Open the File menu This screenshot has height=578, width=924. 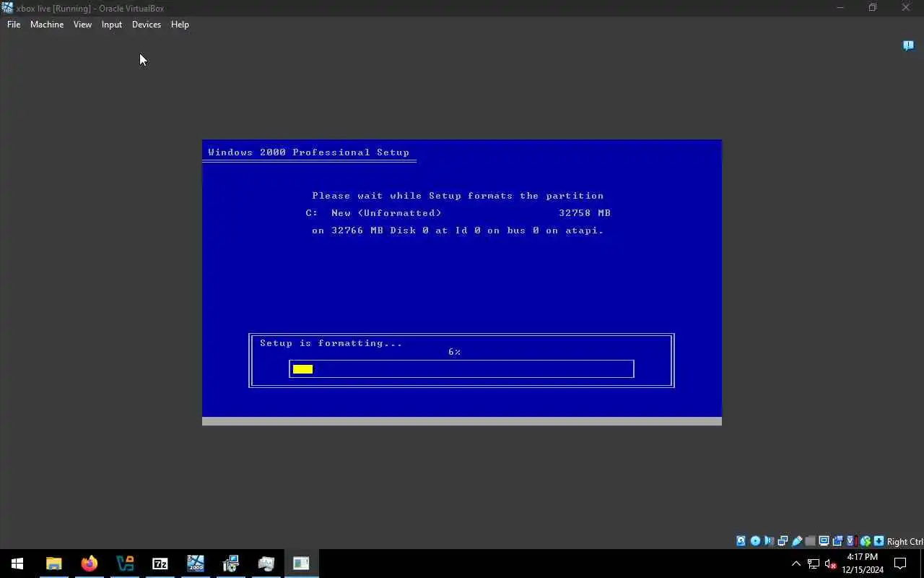click(x=14, y=25)
